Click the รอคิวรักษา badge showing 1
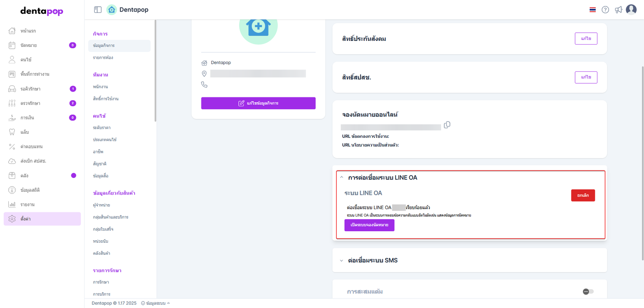Screen dimensions: 644x308 click(73, 89)
